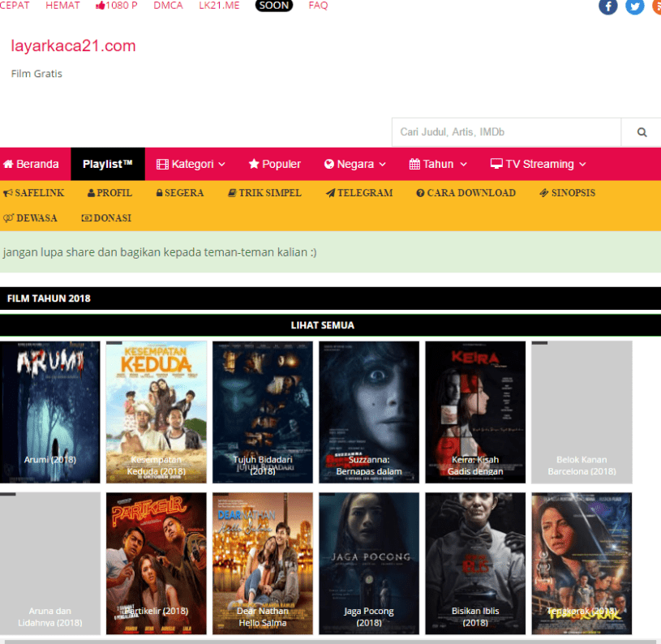The width and height of the screenshot is (661, 644).
Task: Select the Playlist™ menu item
Action: (108, 164)
